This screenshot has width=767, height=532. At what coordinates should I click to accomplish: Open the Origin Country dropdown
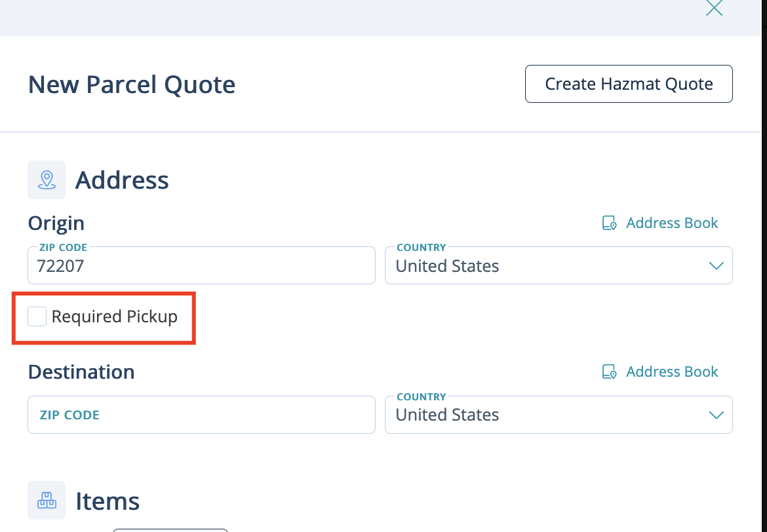point(559,265)
